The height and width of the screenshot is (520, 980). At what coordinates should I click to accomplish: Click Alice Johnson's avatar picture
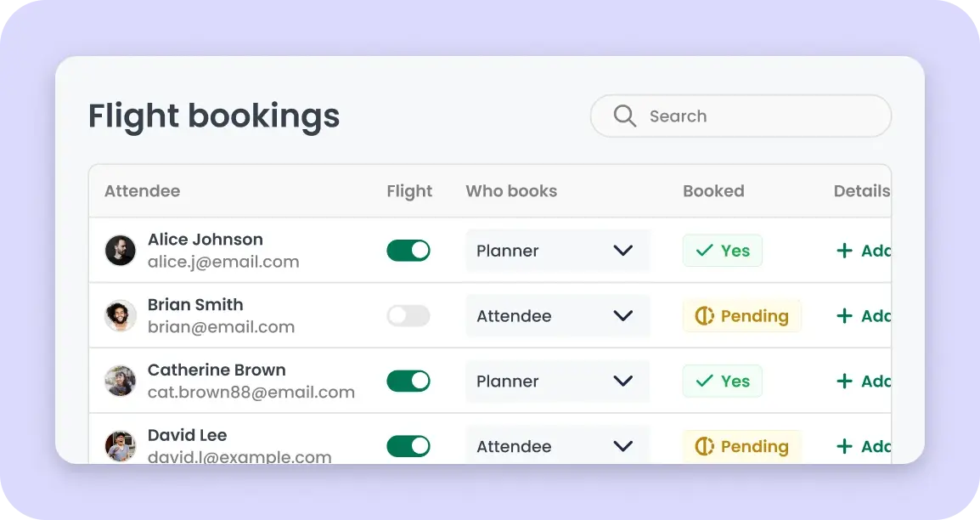[x=120, y=251]
